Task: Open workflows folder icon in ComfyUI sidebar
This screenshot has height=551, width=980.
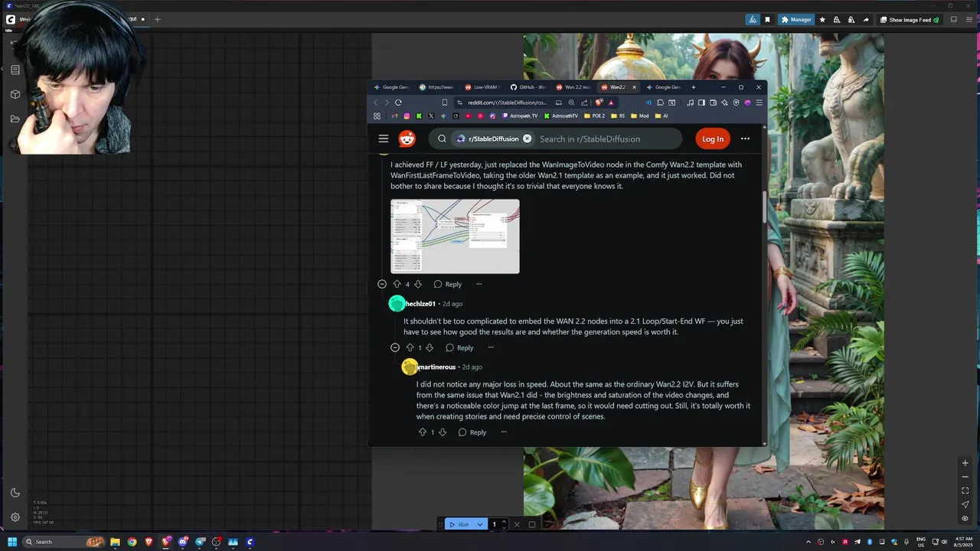Action: (15, 119)
